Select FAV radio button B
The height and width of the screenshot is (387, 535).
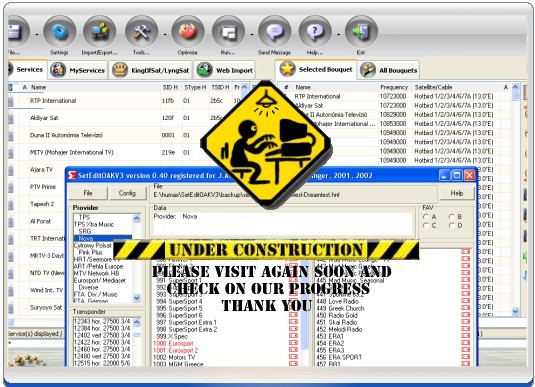pyautogui.click(x=452, y=217)
